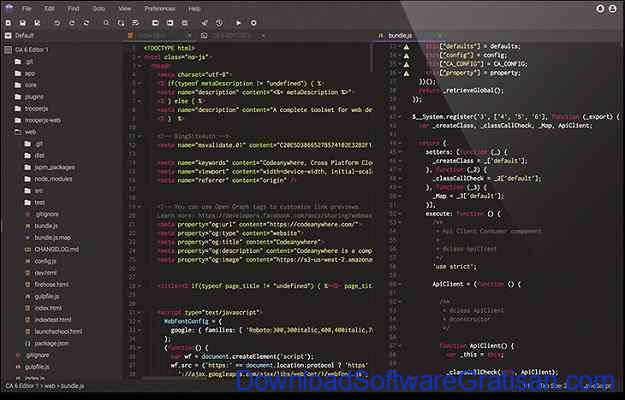Expand the node_modules folder
This screenshot has height=400, width=625.
pos(48,179)
